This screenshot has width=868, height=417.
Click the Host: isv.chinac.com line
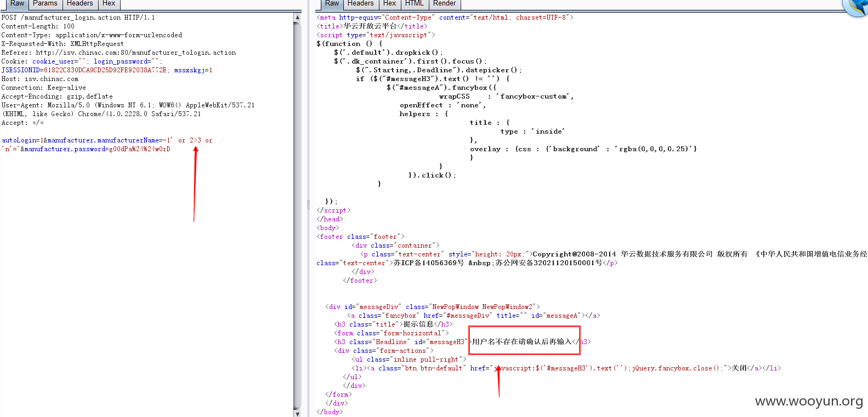tap(40, 79)
